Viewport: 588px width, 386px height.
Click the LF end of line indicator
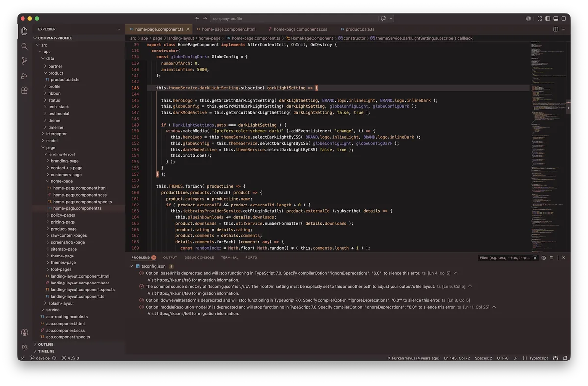(x=515, y=358)
